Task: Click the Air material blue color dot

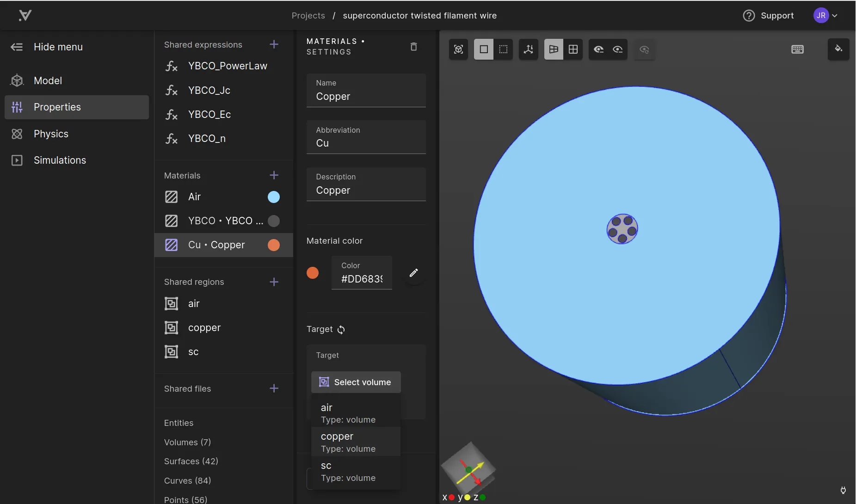Action: pyautogui.click(x=274, y=197)
